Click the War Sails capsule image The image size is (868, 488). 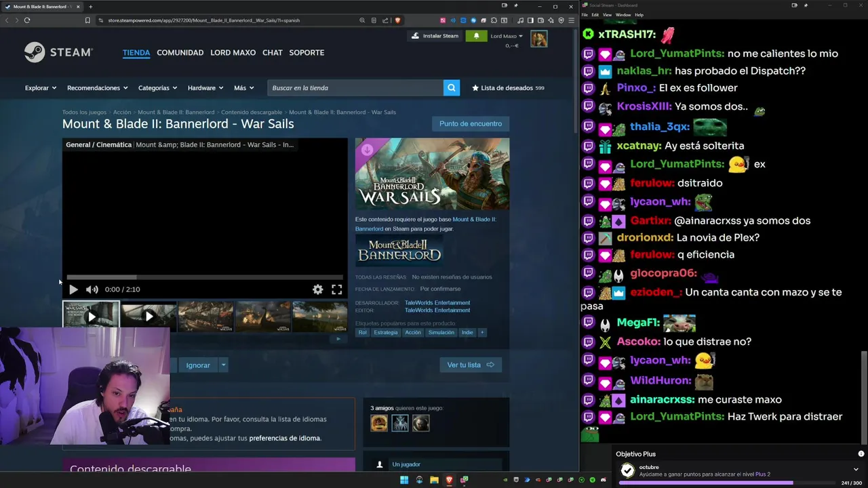(x=432, y=174)
